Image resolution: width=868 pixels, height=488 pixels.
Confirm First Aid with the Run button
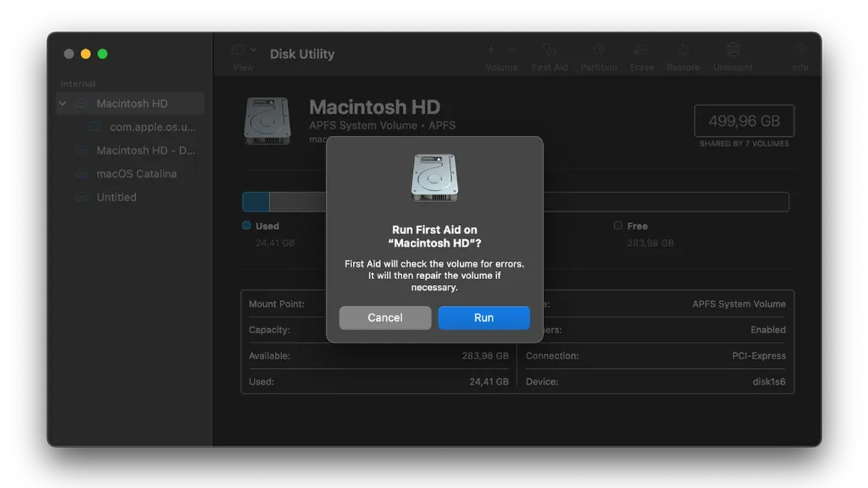[484, 317]
